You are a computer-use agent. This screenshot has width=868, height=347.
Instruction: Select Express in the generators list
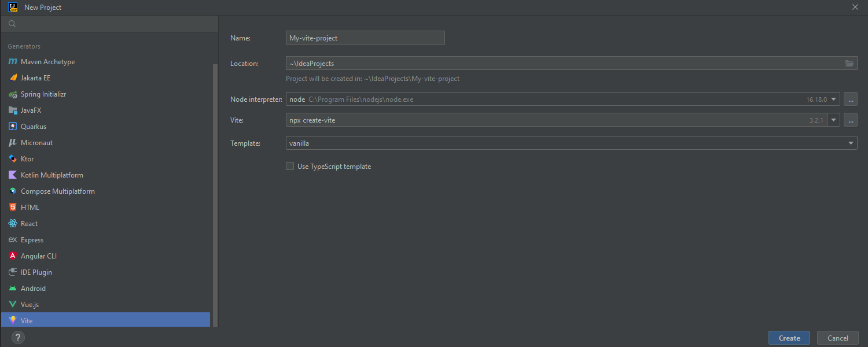pos(32,240)
